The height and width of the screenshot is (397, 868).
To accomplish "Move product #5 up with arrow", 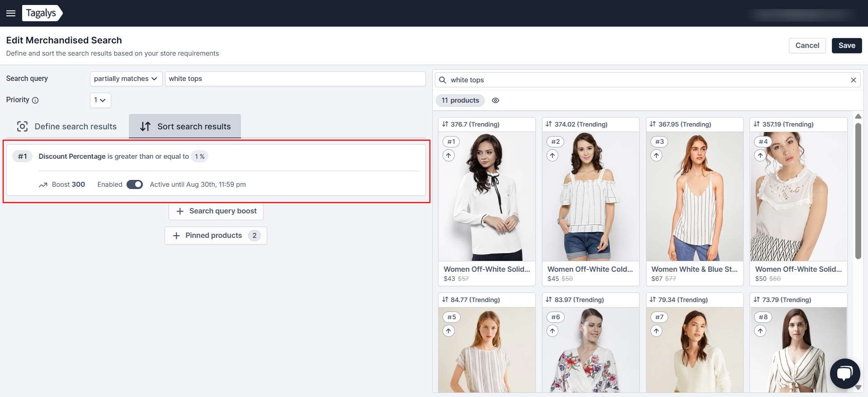I will coord(448,331).
